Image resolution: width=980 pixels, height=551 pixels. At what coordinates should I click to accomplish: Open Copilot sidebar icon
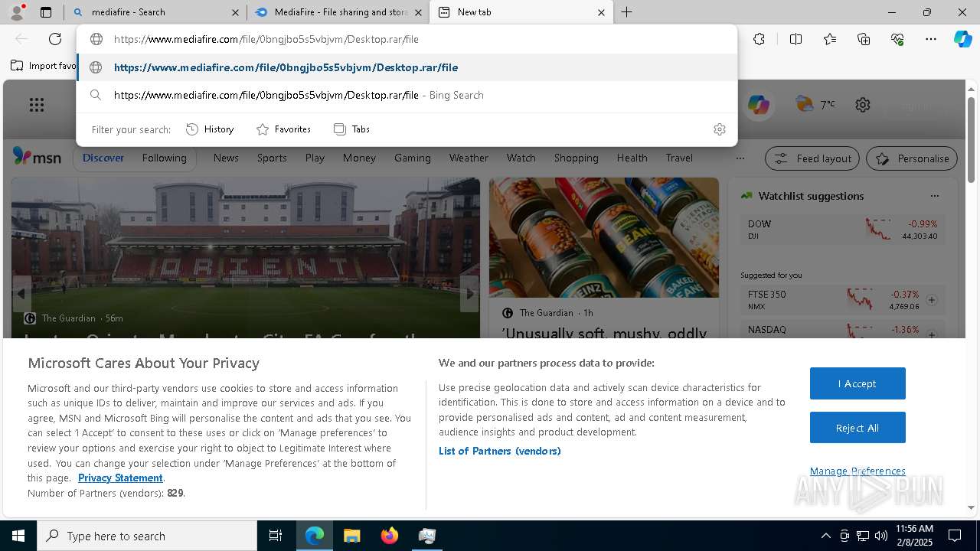962,39
